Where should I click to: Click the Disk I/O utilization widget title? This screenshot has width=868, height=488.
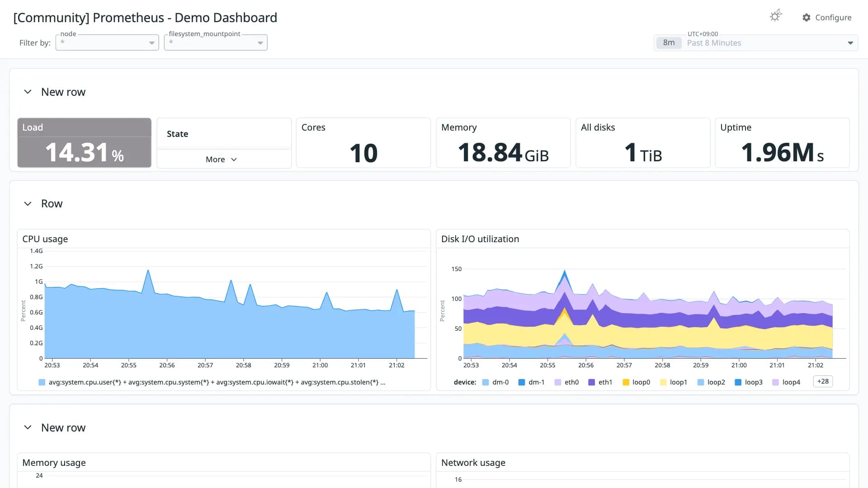480,239
